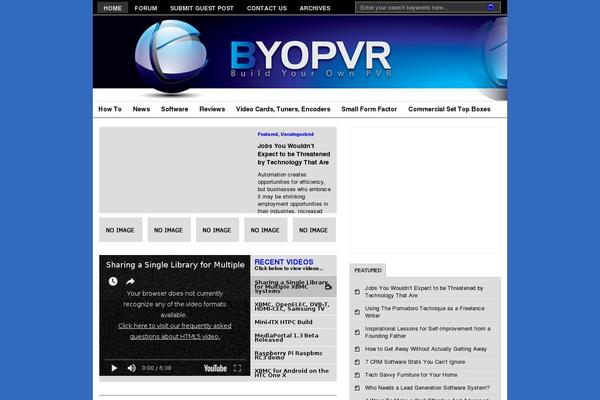
Task: Open the How To category
Action: pyautogui.click(x=110, y=109)
